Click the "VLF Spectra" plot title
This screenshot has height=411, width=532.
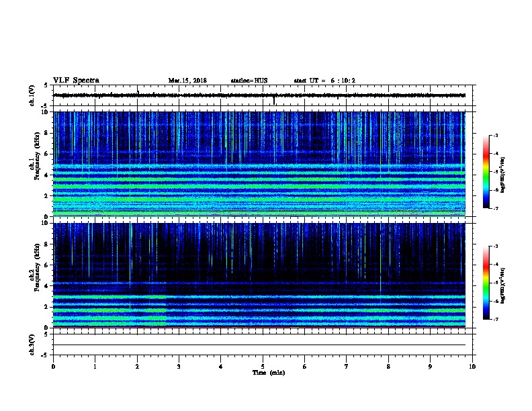click(76, 81)
